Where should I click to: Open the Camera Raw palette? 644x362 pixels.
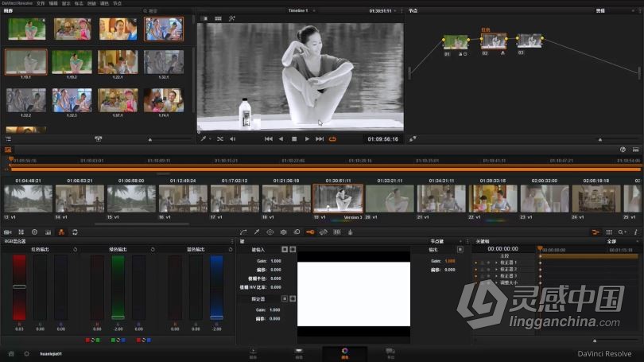pyautogui.click(x=7, y=232)
